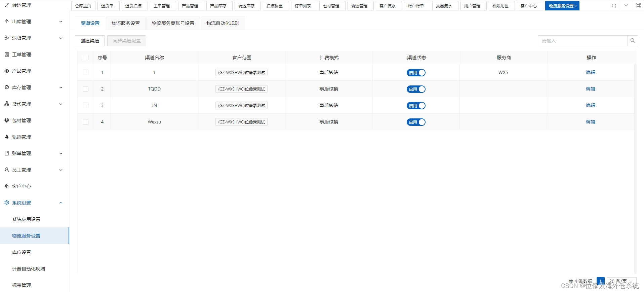Click the 创建渠道 button
Viewport: 644px width, 292px height.
tap(90, 41)
